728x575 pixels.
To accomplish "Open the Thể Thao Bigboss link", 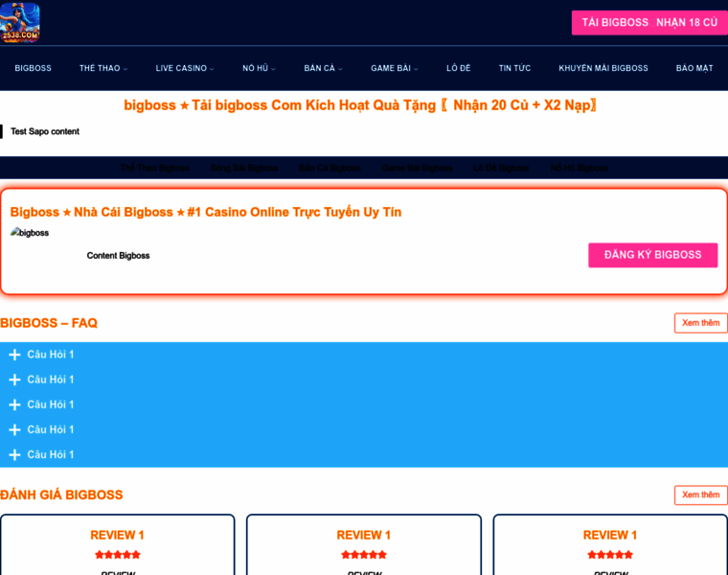I will coord(154,168).
